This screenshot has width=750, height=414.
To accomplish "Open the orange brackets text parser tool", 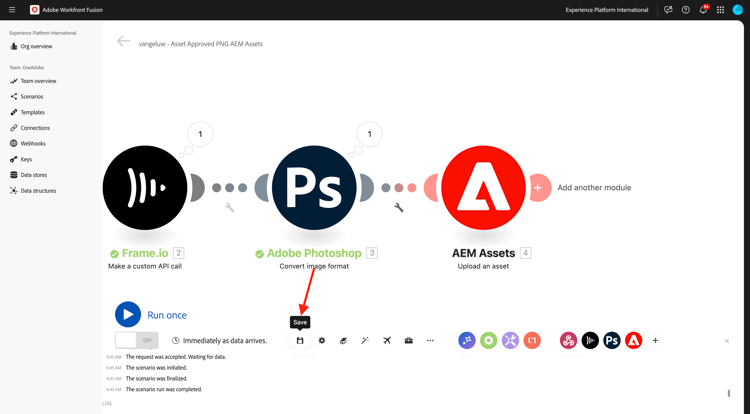I will [x=532, y=340].
